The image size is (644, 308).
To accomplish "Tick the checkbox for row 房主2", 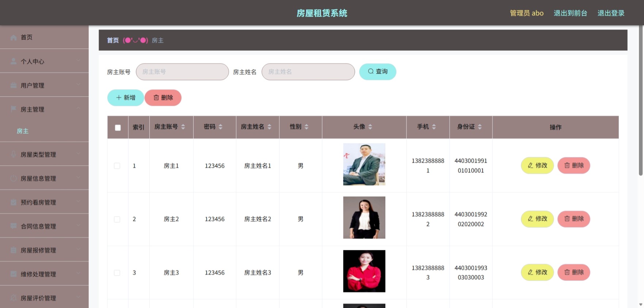I will [x=117, y=219].
